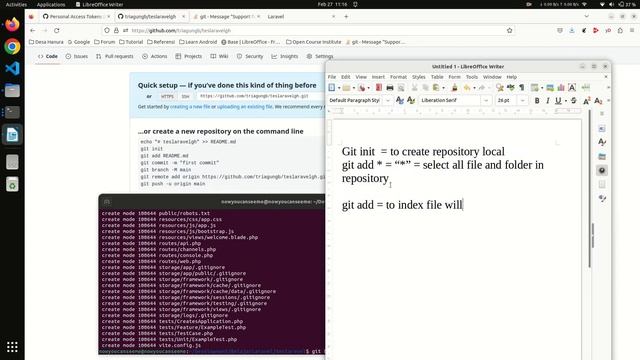The width and height of the screenshot is (640, 360).
Task: Open the Tools menu in Writer
Action: pyautogui.click(x=471, y=77)
